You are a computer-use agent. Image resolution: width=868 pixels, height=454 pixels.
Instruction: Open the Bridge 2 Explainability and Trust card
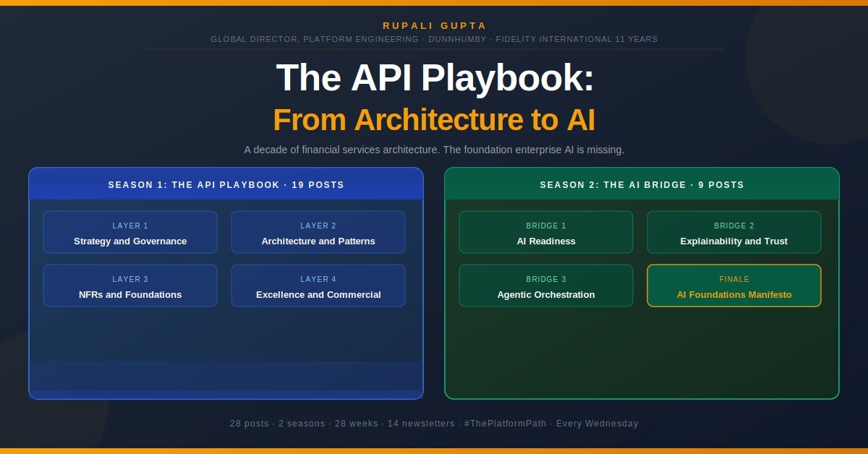734,232
